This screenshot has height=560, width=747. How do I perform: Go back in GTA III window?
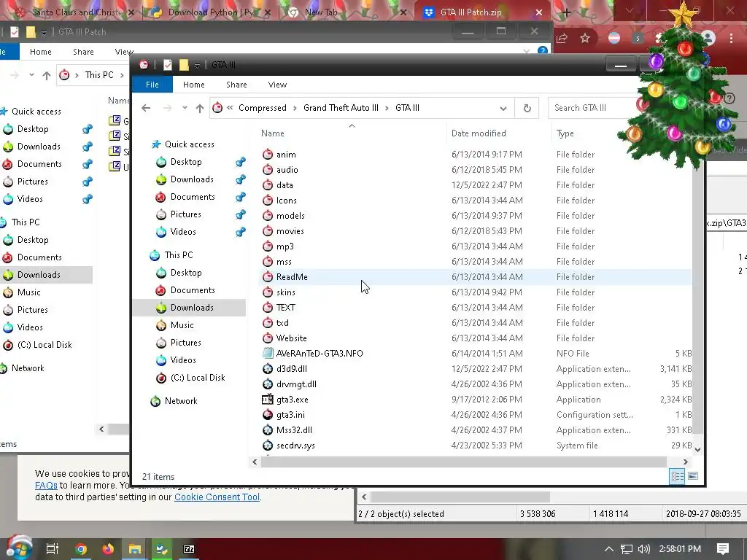tap(146, 108)
